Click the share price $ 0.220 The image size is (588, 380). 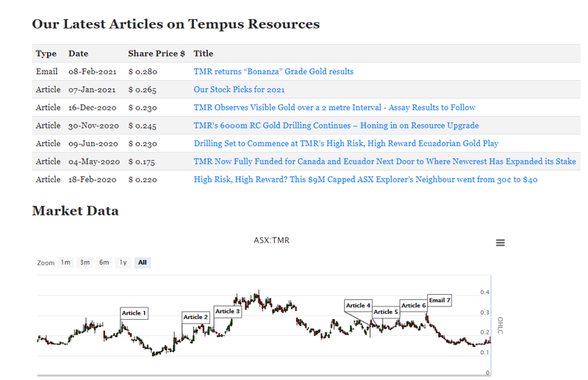tap(143, 179)
